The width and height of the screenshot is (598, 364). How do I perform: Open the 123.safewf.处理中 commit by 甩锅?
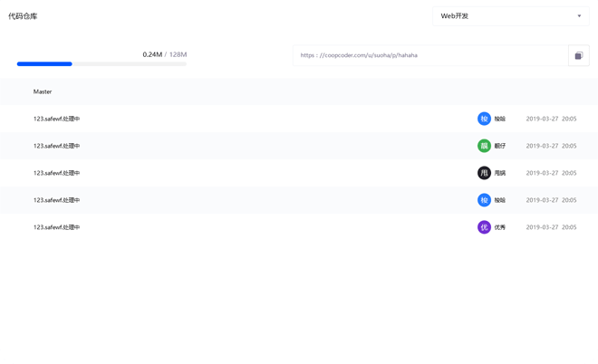56,173
